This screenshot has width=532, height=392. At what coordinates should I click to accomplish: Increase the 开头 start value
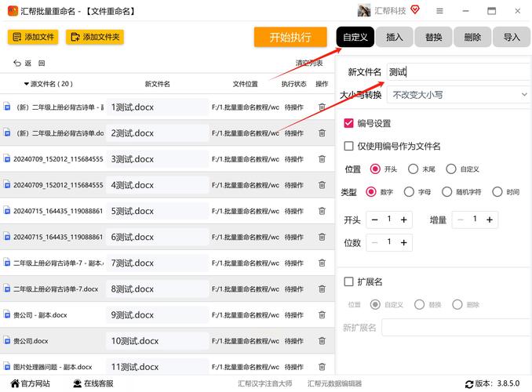pyautogui.click(x=404, y=220)
